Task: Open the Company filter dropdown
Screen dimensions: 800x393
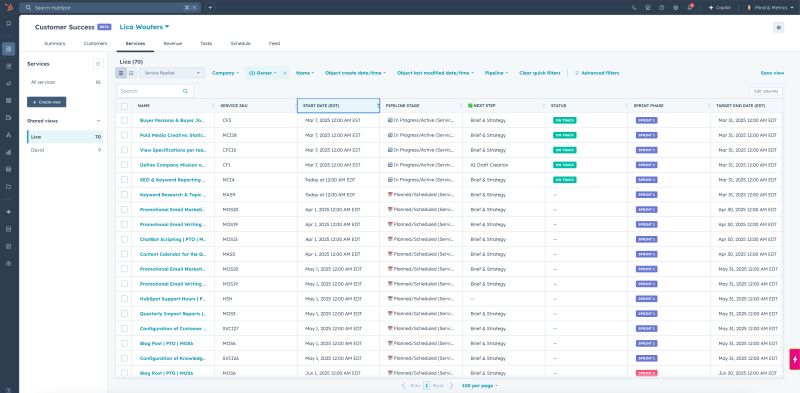Action: [x=225, y=73]
